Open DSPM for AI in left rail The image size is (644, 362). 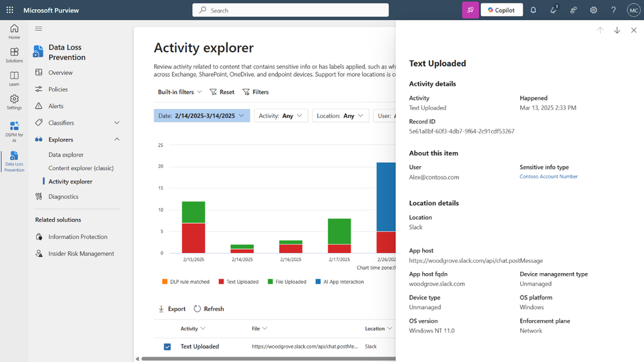[14, 131]
